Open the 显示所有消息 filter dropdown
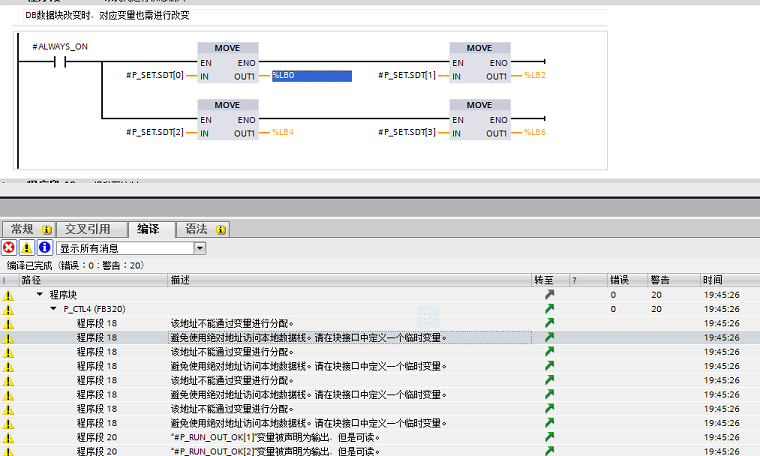Viewport: 760px width, 456px height. 200,248
